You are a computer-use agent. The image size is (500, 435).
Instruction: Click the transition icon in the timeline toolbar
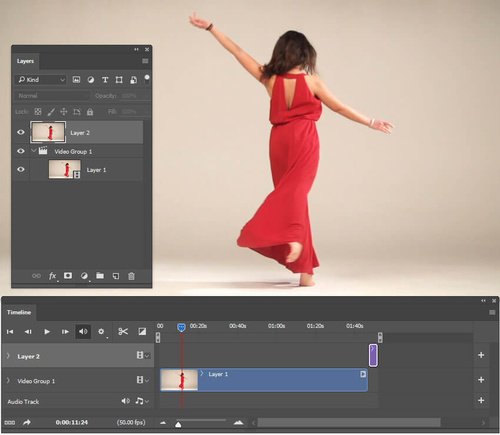(x=142, y=331)
